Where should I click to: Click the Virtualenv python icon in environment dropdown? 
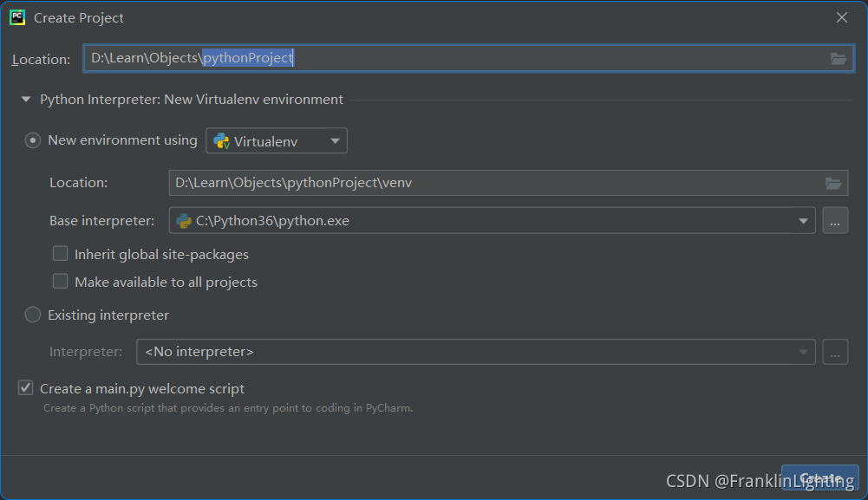221,141
